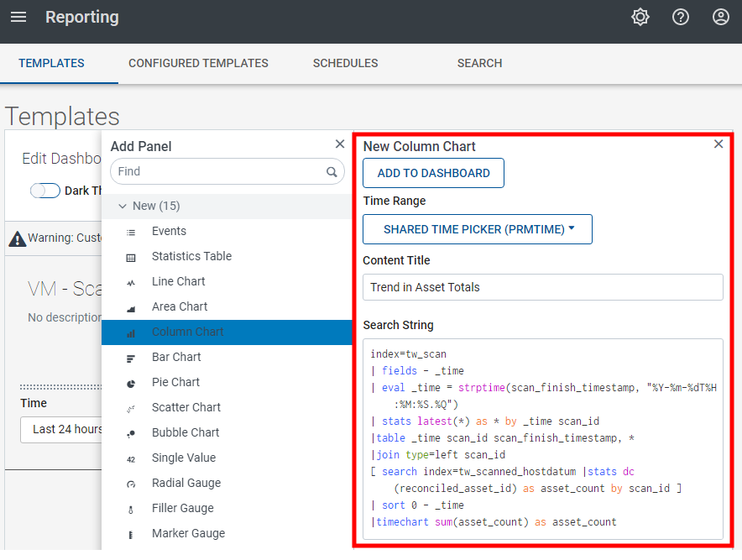742x560 pixels.
Task: Click the Bubble Chart icon
Action: (131, 433)
